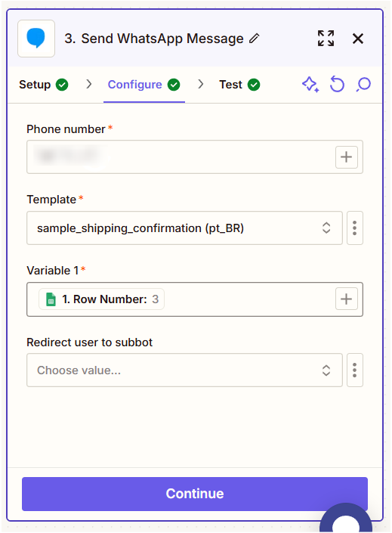Image resolution: width=392 pixels, height=533 pixels.
Task: Switch to the Setup tab
Action: pyautogui.click(x=44, y=85)
